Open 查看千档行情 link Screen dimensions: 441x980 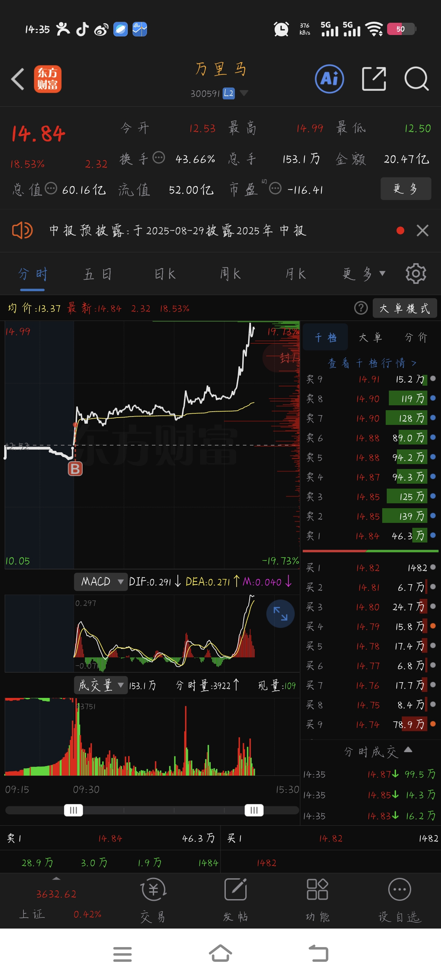(x=372, y=363)
